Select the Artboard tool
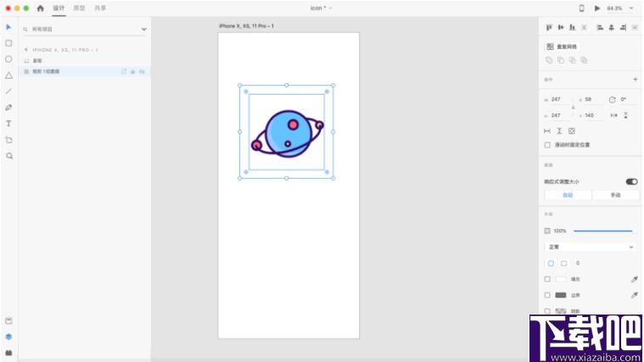The height and width of the screenshot is (362, 644). (8, 140)
